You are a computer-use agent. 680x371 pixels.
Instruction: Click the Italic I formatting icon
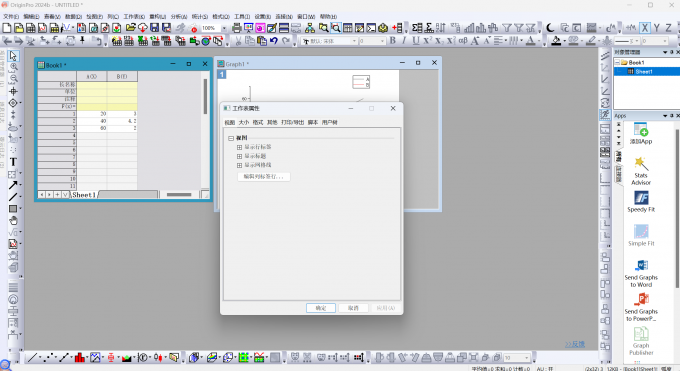(x=404, y=41)
